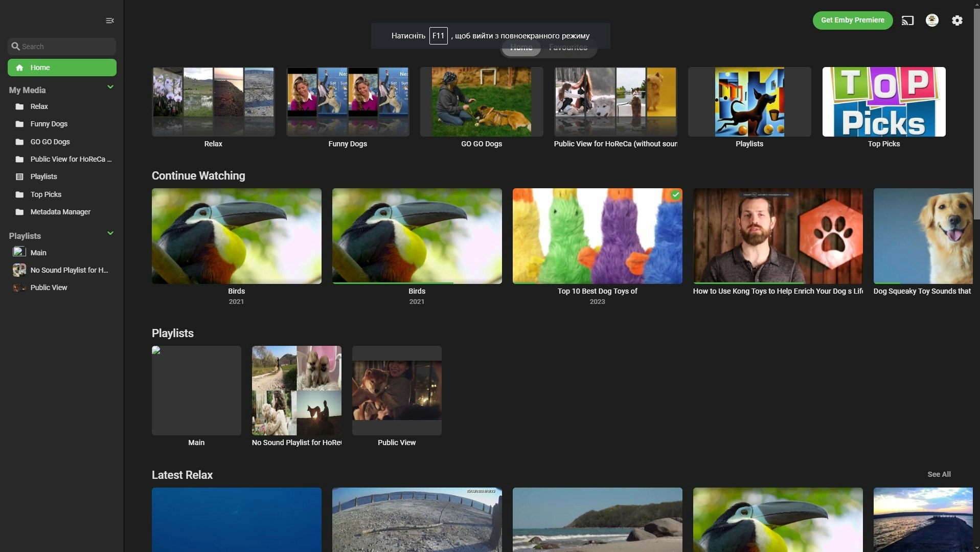
Task: See All Latest Relax items
Action: click(x=939, y=474)
